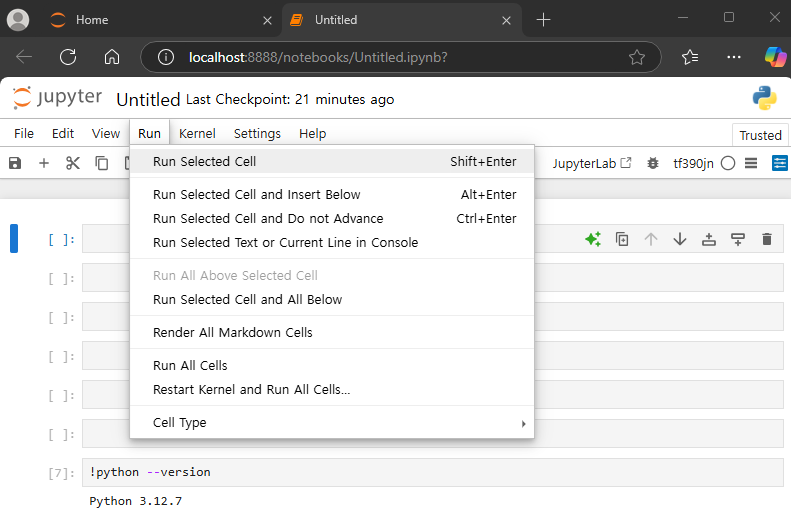The image size is (791, 514).
Task: Insert a cell below icon
Action: (738, 239)
